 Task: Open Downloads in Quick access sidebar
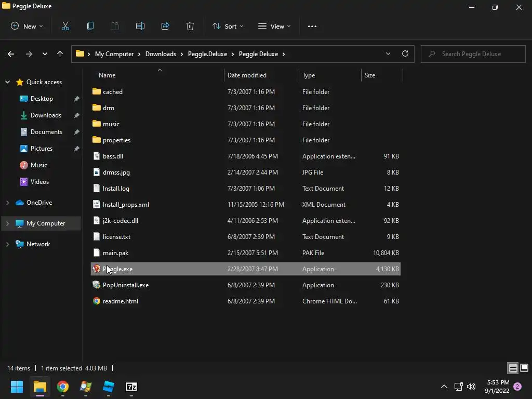[46, 115]
